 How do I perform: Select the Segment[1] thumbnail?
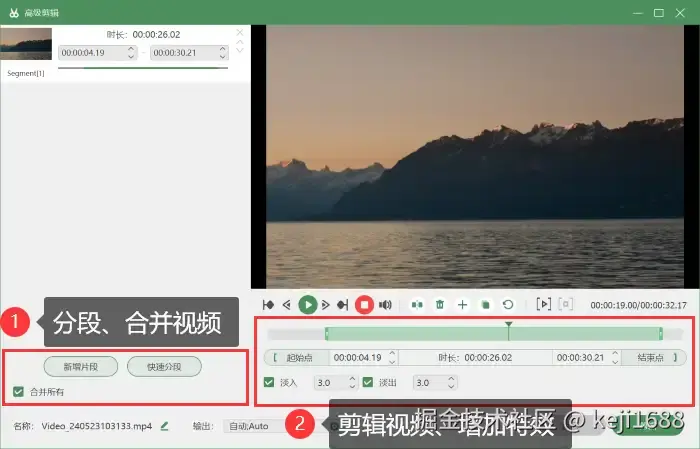click(26, 44)
